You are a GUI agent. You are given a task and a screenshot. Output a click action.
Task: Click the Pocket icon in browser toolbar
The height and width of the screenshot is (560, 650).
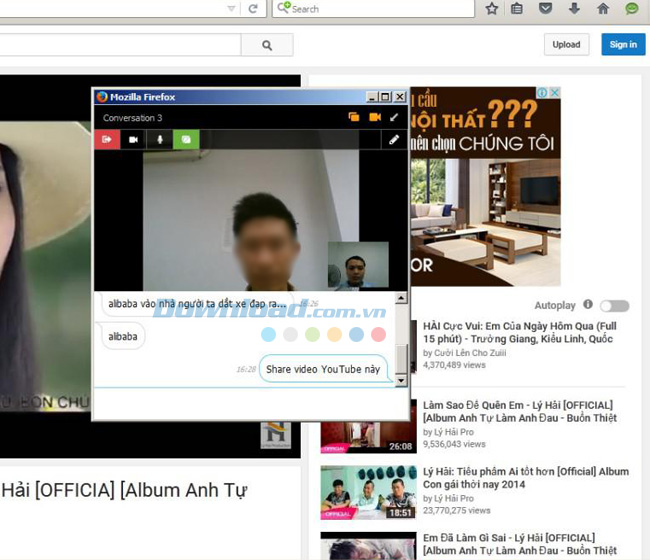click(545, 9)
